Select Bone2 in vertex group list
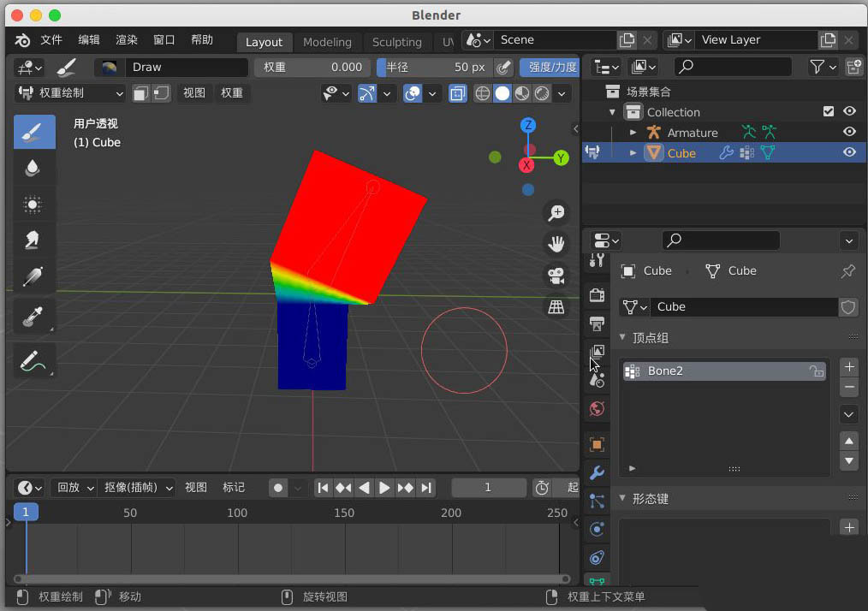This screenshot has height=611, width=868. click(x=724, y=371)
